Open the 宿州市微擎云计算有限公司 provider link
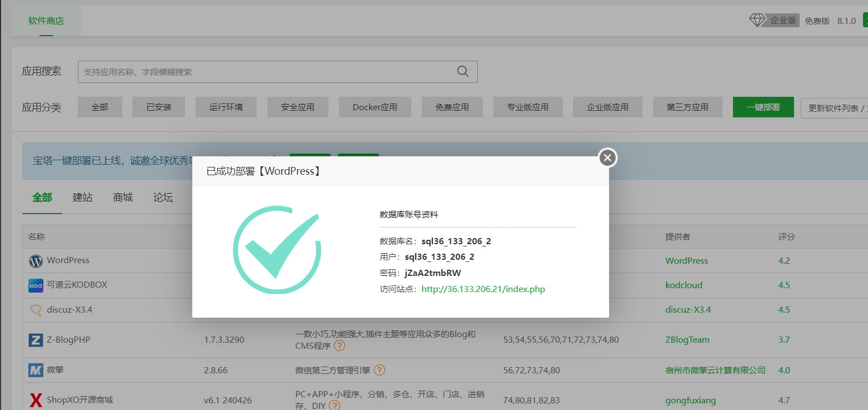This screenshot has height=410, width=868. click(x=716, y=370)
